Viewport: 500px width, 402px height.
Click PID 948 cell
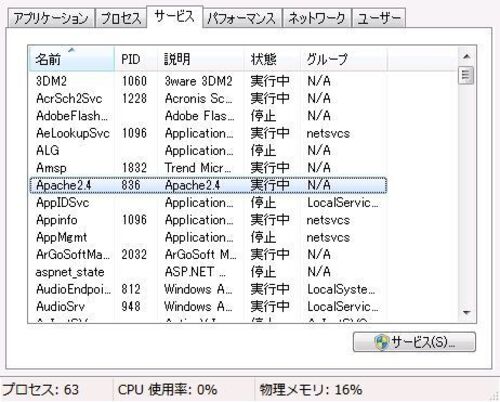[x=131, y=306]
